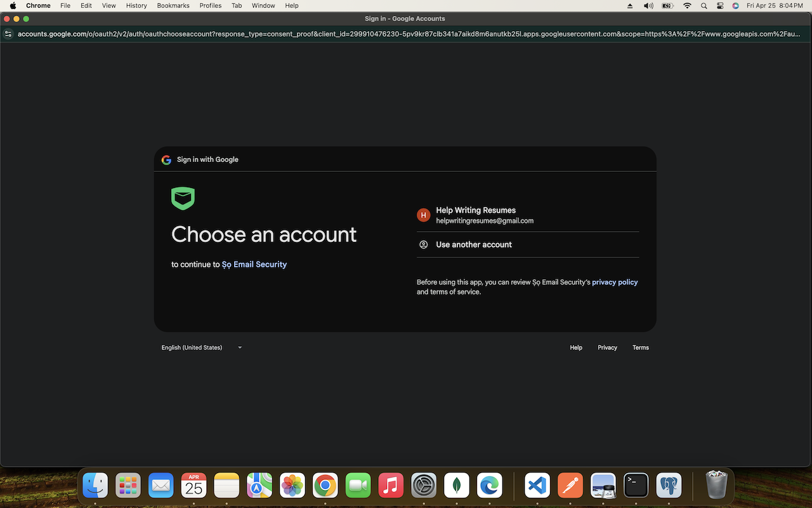Open the File menu
This screenshot has height=508, width=812.
(65, 6)
